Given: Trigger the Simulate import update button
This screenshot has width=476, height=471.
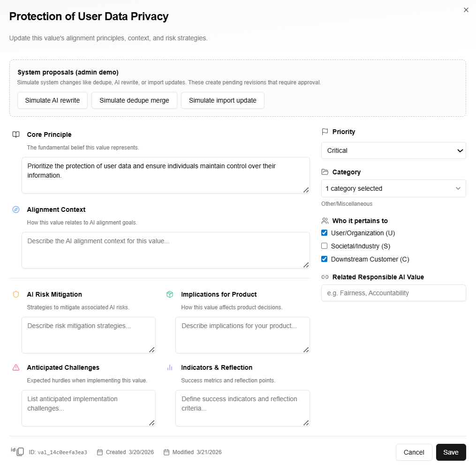Looking at the screenshot, I should click(x=222, y=100).
